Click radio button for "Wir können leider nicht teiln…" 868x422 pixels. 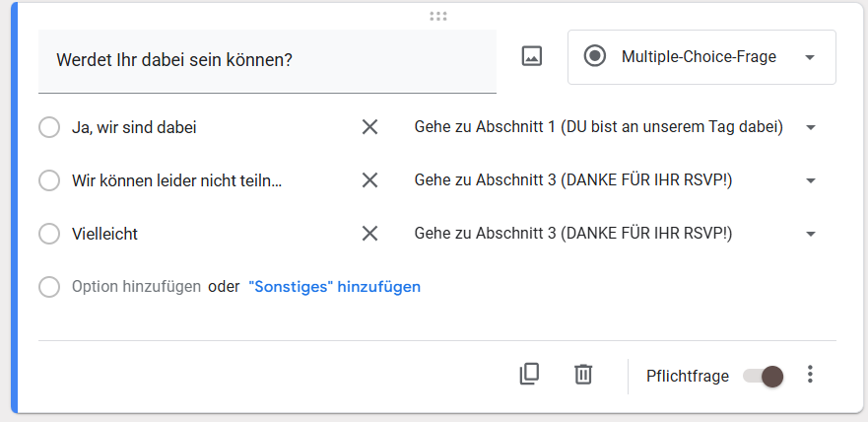pyautogui.click(x=49, y=180)
